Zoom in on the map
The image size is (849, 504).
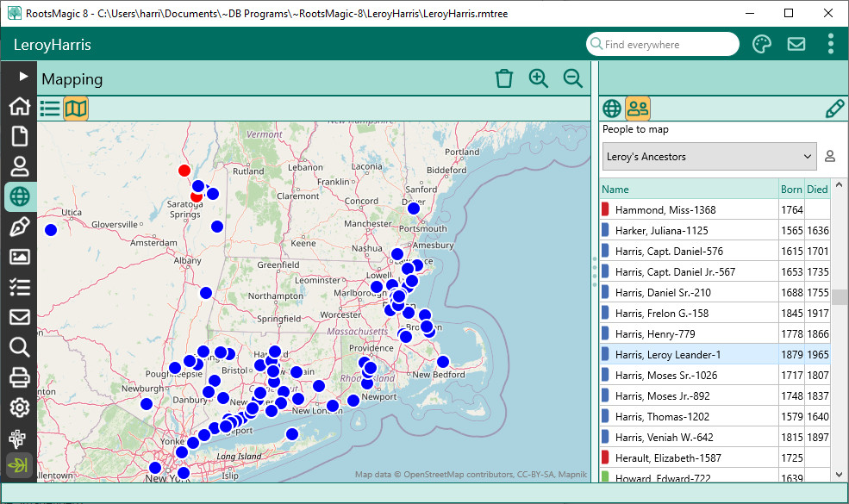[x=539, y=78]
